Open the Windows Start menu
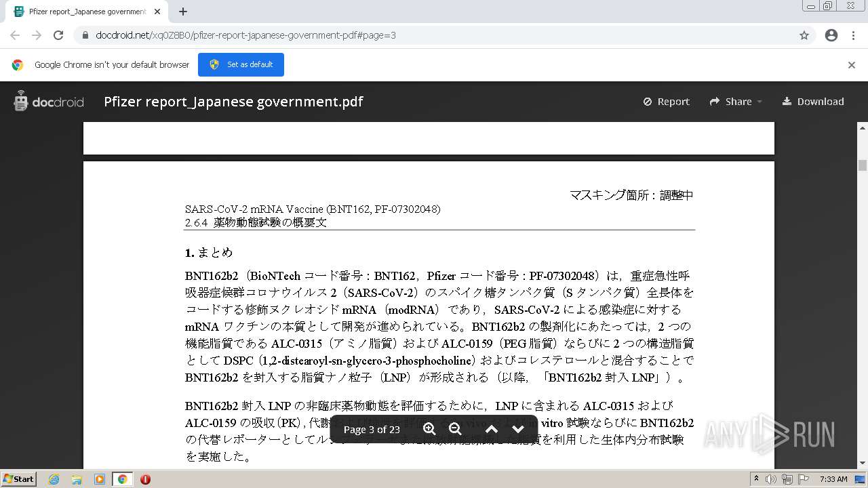 [x=19, y=479]
